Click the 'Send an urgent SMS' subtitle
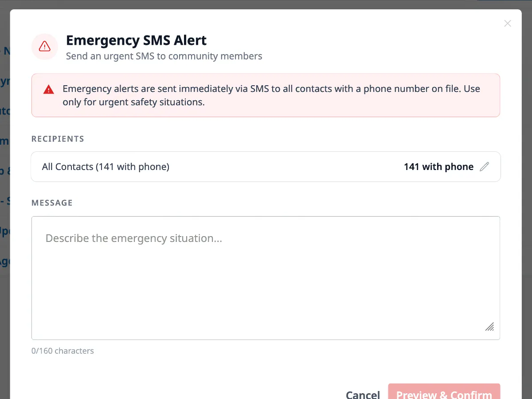Screen dimensions: 532x399 pos(164,56)
